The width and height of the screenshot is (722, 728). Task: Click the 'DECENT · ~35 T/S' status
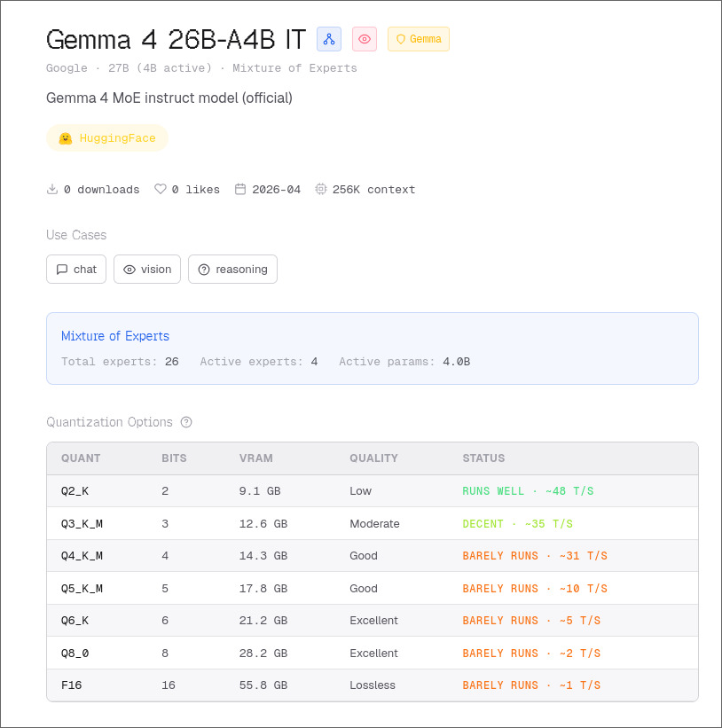pyautogui.click(x=517, y=524)
